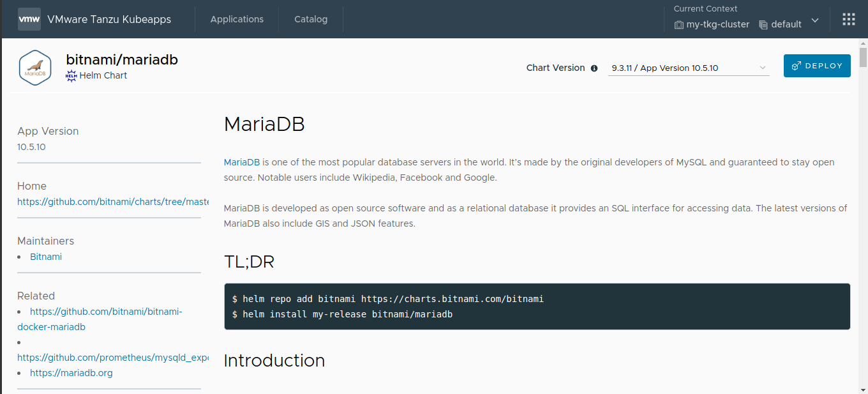Open the Chart Version selector

(688, 68)
